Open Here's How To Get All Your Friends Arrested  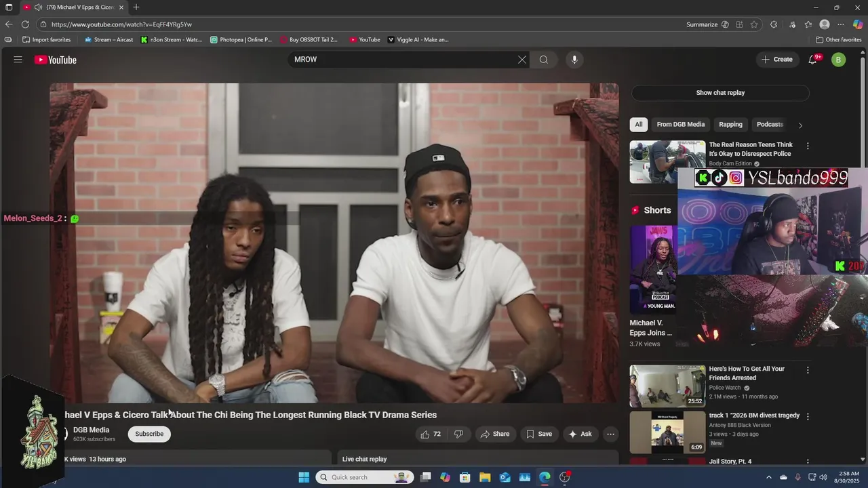point(747,373)
